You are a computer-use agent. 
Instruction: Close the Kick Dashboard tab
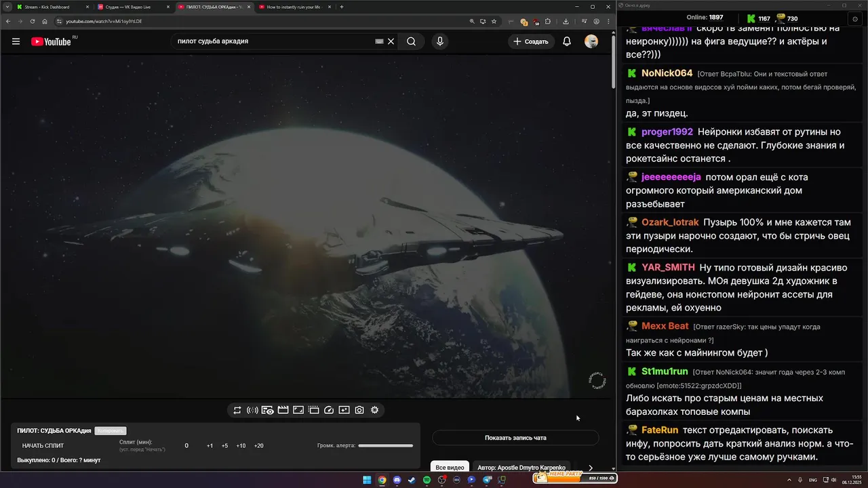87,7
